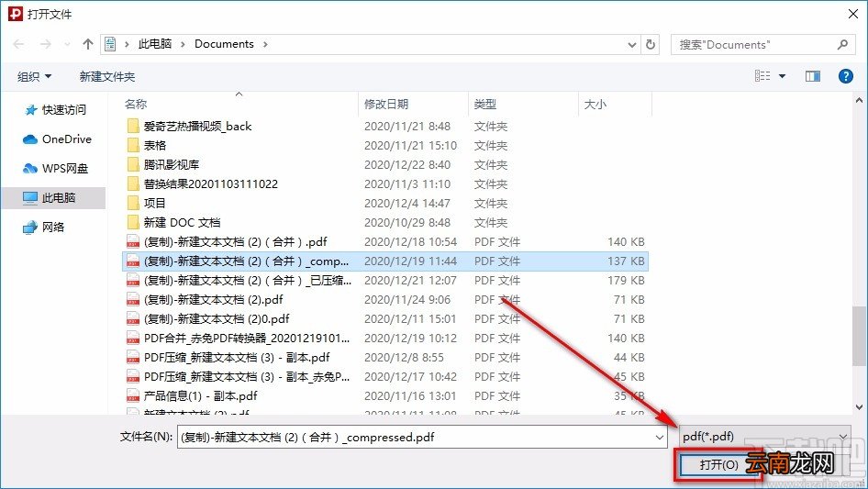
Task: Click 此电脑 in the address path
Action: (154, 44)
